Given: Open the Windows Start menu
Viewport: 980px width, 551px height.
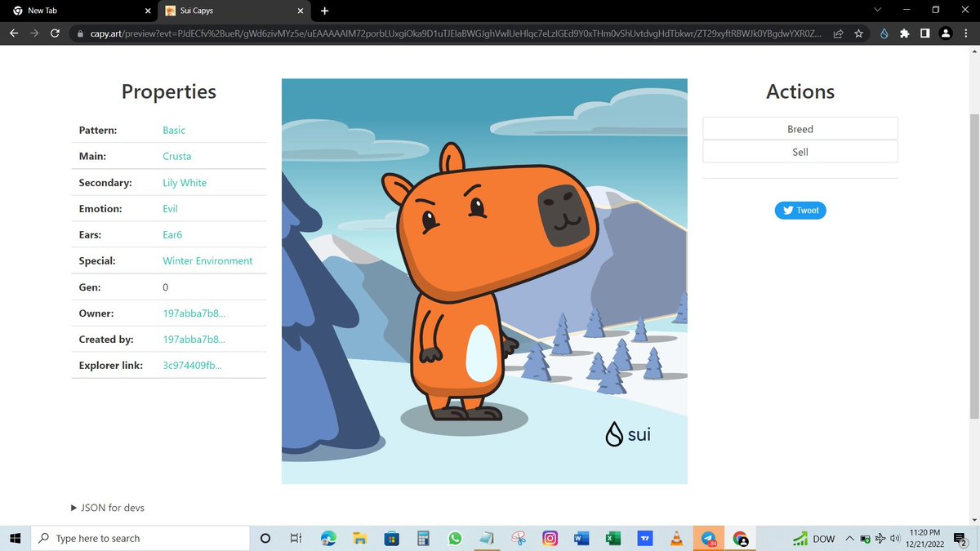Looking at the screenshot, I should coord(15,539).
